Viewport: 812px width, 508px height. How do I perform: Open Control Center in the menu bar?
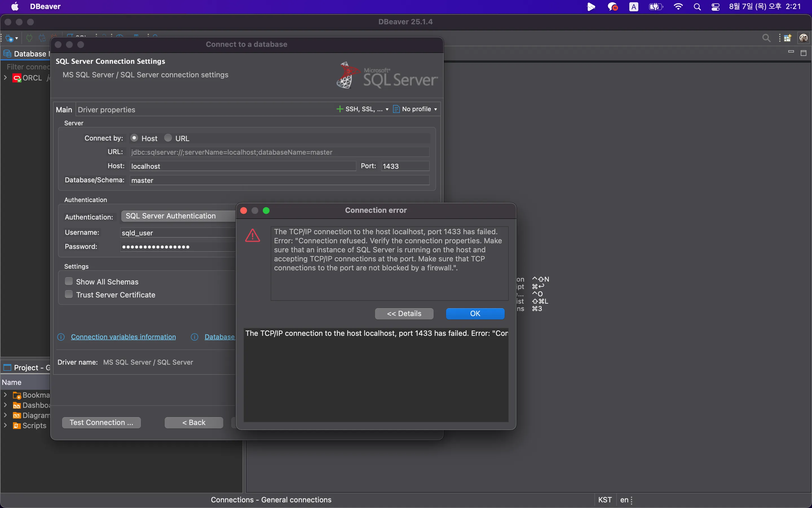pos(715,7)
